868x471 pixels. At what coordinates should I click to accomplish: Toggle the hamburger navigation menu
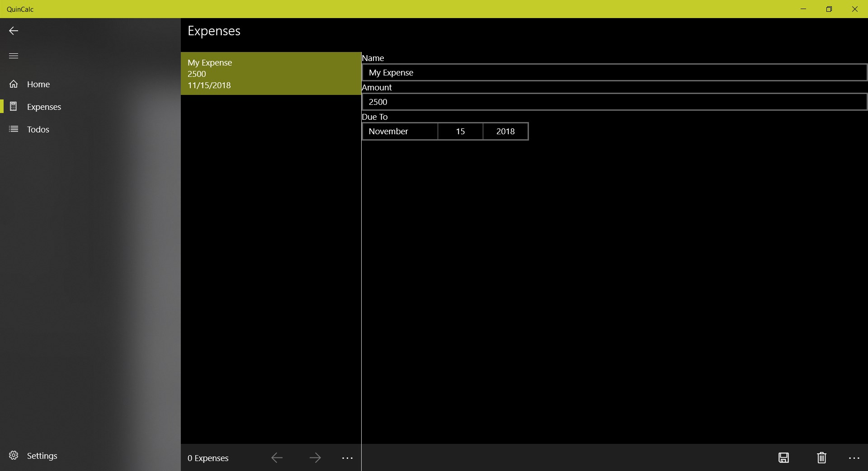(x=14, y=56)
